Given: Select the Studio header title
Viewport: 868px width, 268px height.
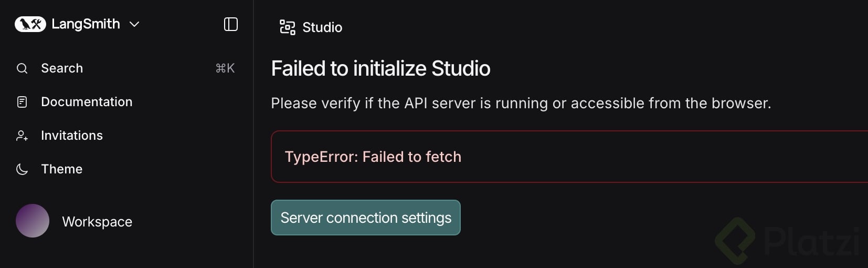Looking at the screenshot, I should pos(322,27).
